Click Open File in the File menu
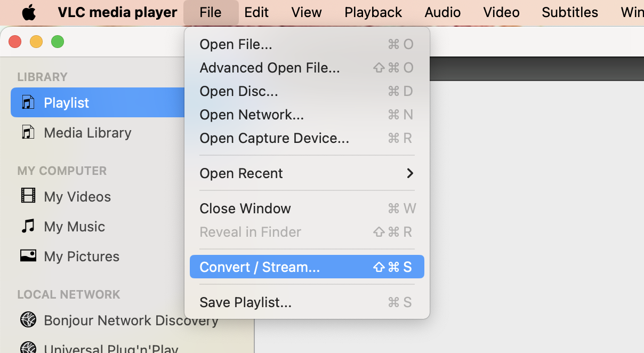This screenshot has height=353, width=644. click(236, 44)
